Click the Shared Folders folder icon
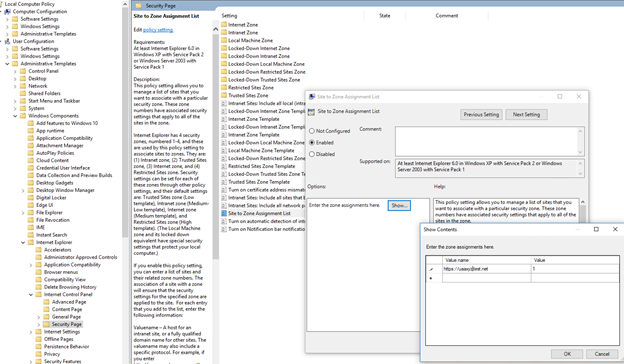Screen dimensions: 624x364 23,93
